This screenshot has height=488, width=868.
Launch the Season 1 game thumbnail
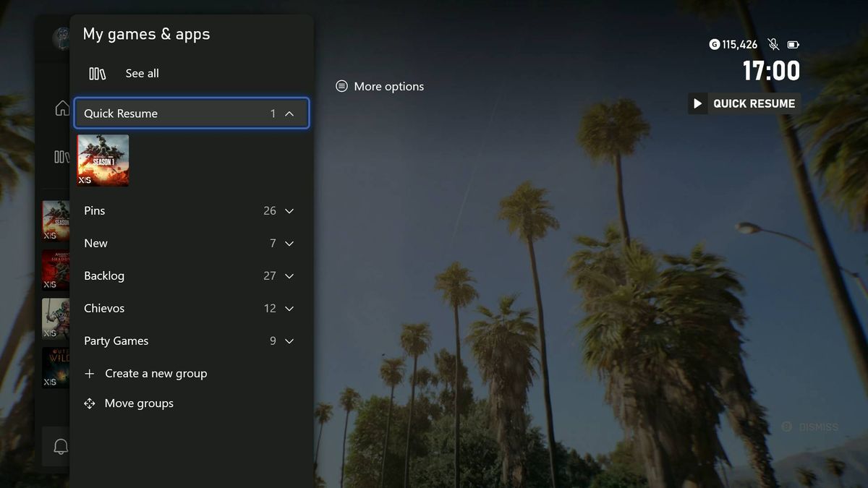coord(103,160)
